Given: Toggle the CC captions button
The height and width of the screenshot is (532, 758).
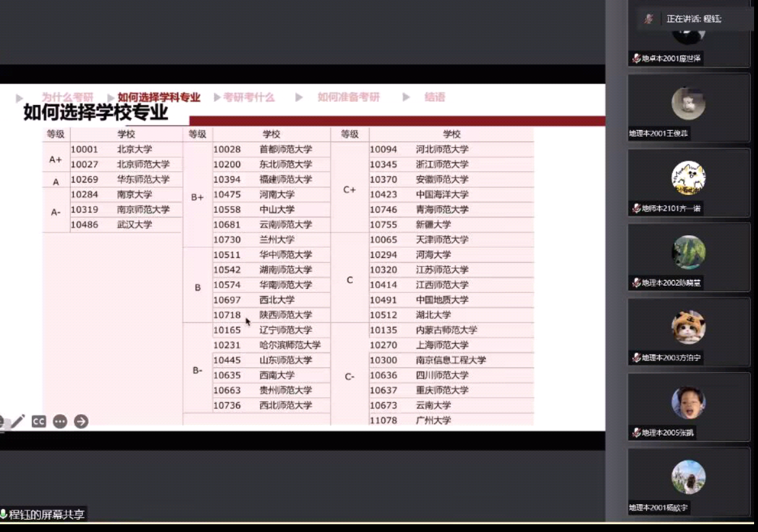Looking at the screenshot, I should pyautogui.click(x=39, y=421).
